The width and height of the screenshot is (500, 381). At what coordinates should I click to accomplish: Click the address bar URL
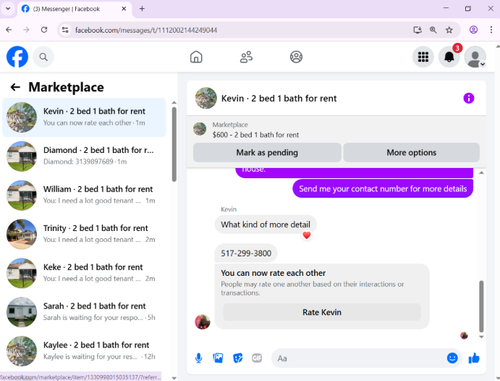tap(146, 30)
